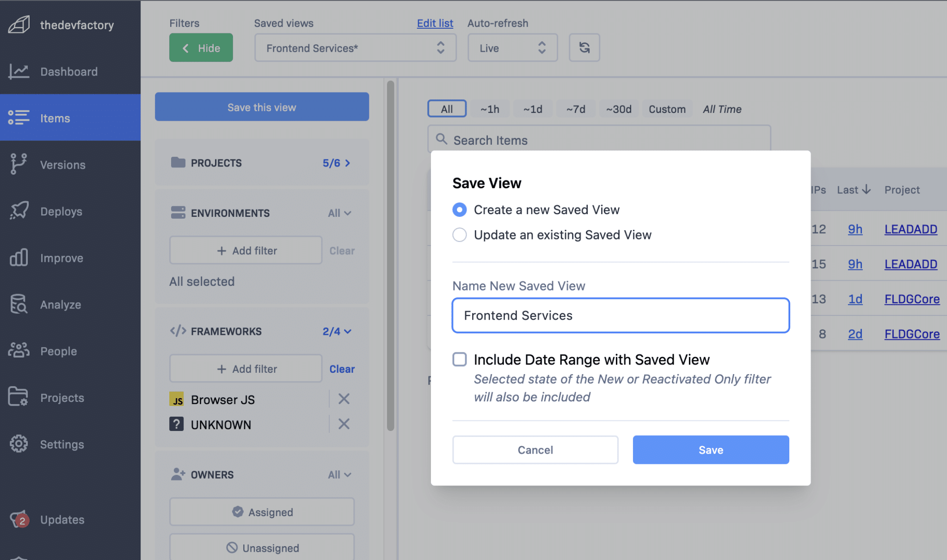Open Dashboard from the sidebar chart icon
This screenshot has width=947, height=560.
pyautogui.click(x=19, y=72)
